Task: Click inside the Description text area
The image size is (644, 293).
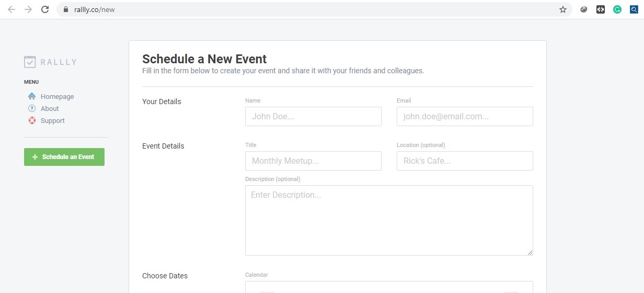Action: [389, 220]
